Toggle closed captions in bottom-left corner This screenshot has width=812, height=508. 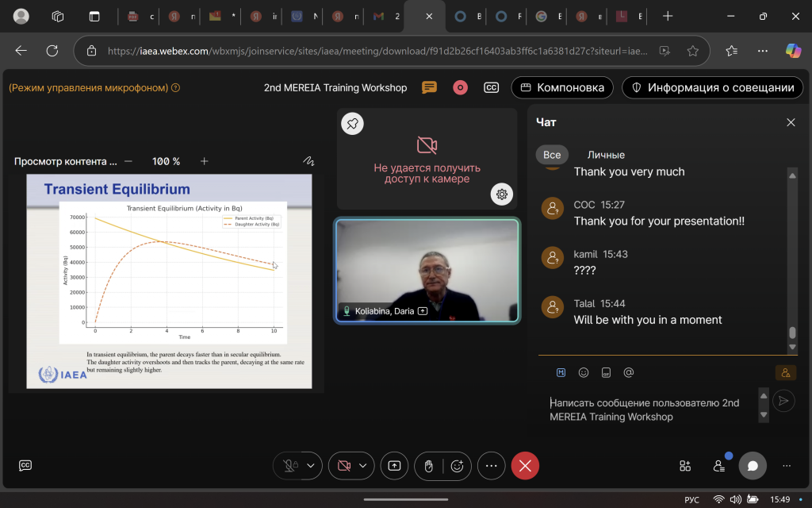point(25,466)
